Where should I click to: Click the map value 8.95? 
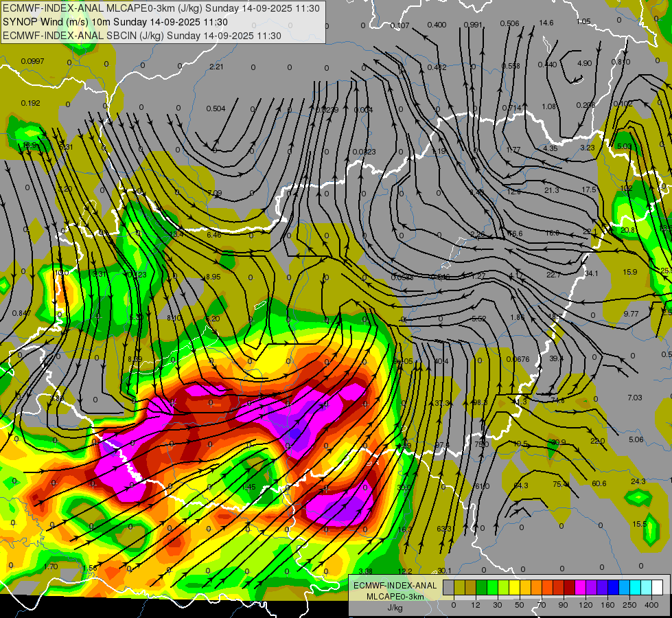pos(213,277)
